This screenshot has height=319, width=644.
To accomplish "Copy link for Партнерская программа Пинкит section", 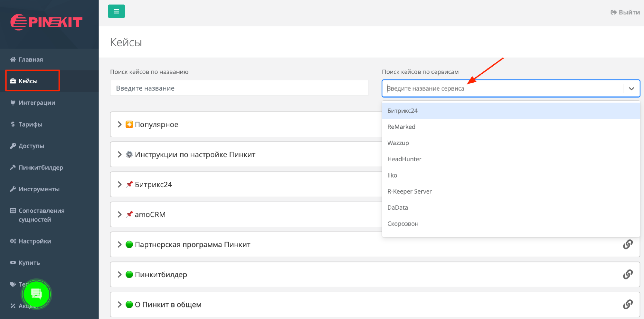I will coord(628,244).
